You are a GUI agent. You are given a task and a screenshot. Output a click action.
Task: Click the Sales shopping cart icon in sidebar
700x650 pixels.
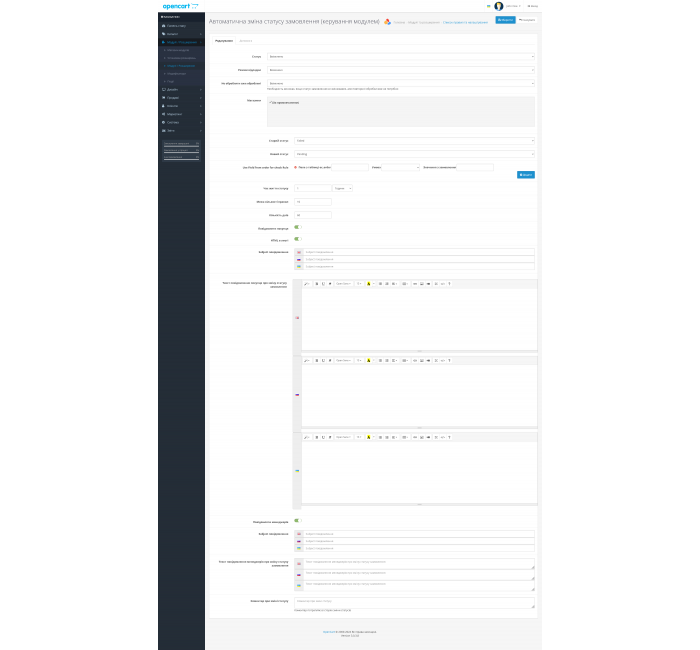[x=163, y=97]
